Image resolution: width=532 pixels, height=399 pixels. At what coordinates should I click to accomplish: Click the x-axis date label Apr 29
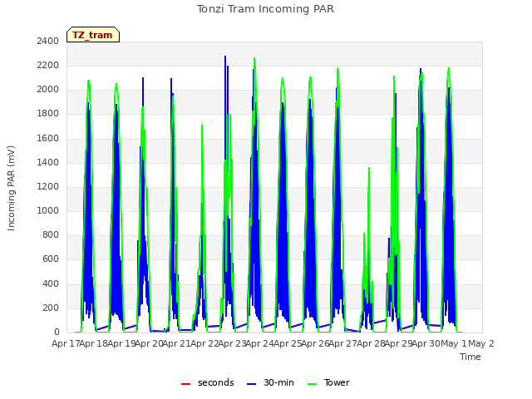(399, 343)
